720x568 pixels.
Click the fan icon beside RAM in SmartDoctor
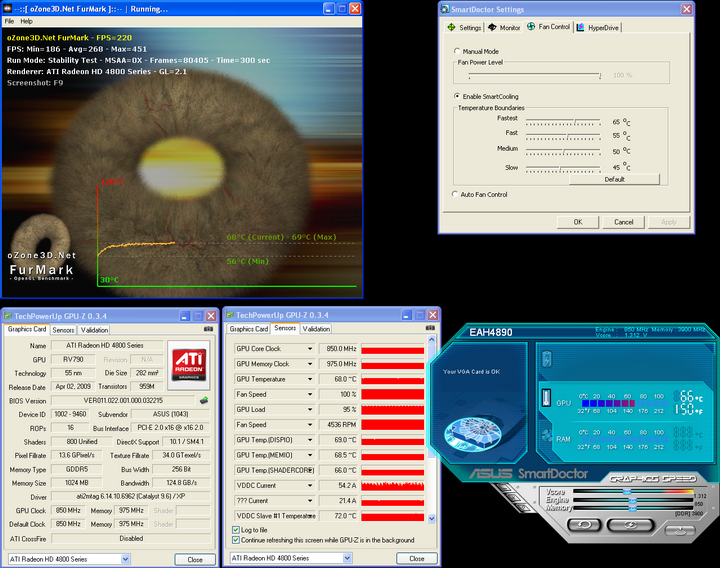coord(546,435)
